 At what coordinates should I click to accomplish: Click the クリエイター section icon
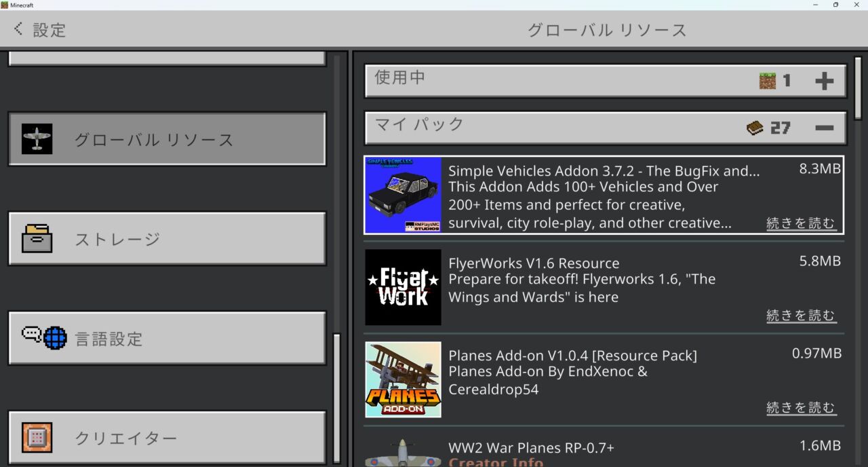point(37,438)
